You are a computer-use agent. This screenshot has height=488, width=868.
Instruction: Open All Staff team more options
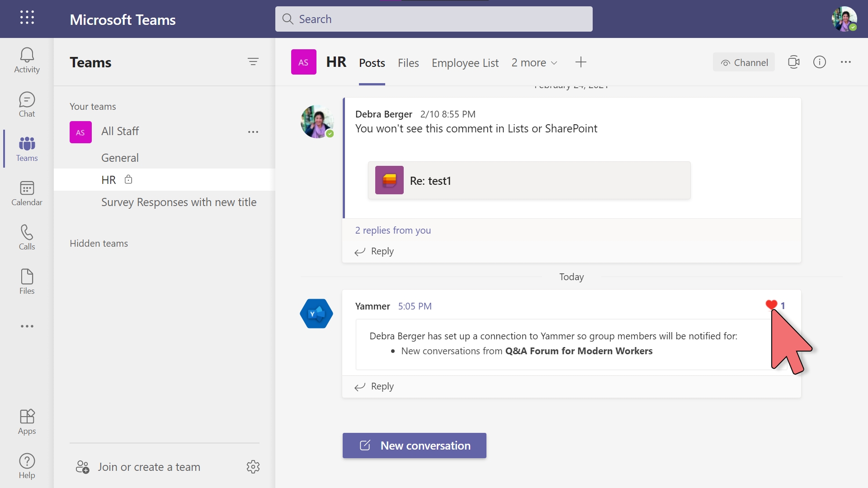click(253, 132)
